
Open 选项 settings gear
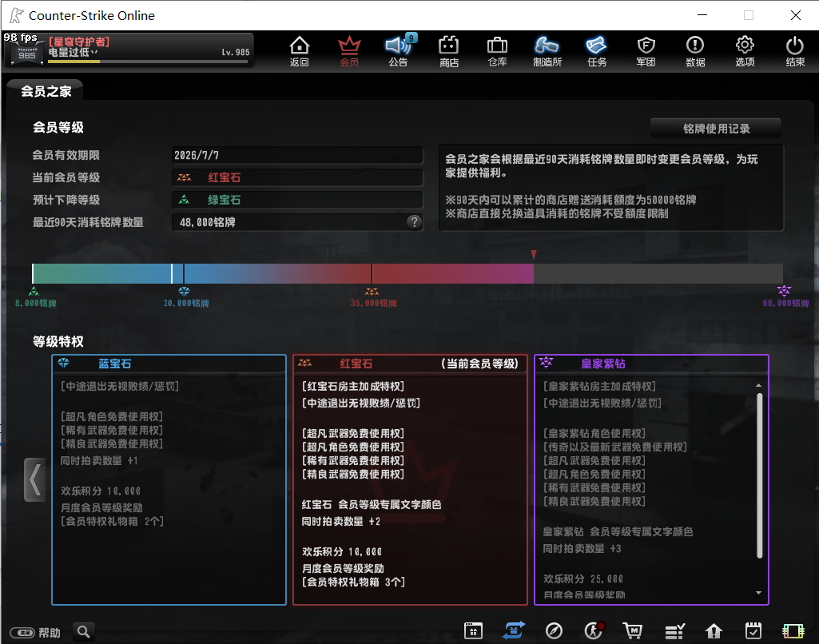coord(745,50)
